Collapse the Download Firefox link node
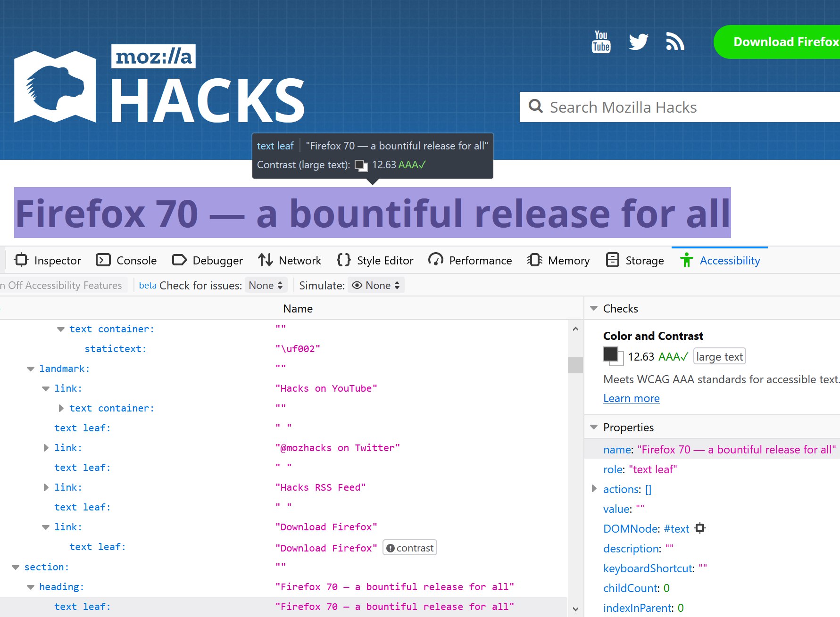This screenshot has height=617, width=840. pyautogui.click(x=45, y=527)
